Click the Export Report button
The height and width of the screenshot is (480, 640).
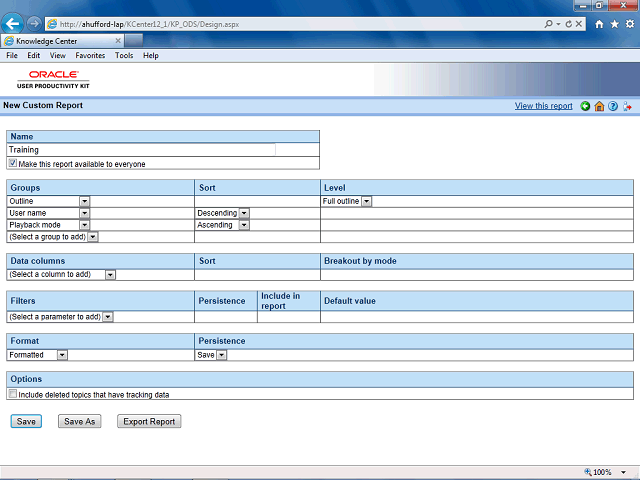pos(149,421)
